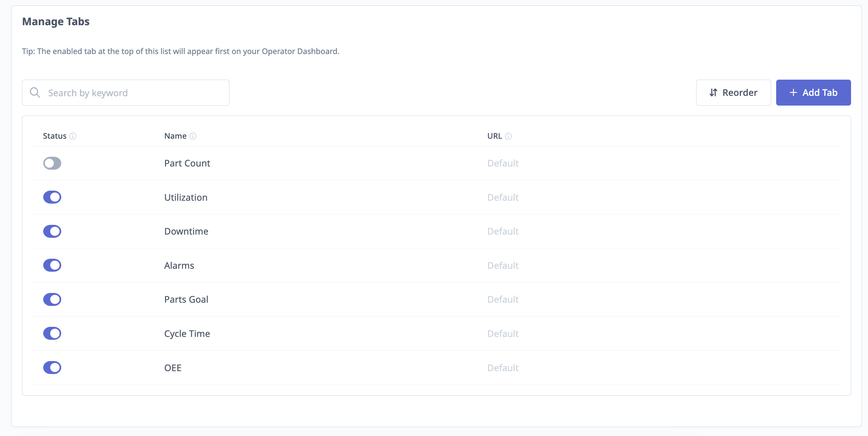The image size is (868, 436).
Task: Turn off the OEE toggle
Action: pyautogui.click(x=52, y=368)
